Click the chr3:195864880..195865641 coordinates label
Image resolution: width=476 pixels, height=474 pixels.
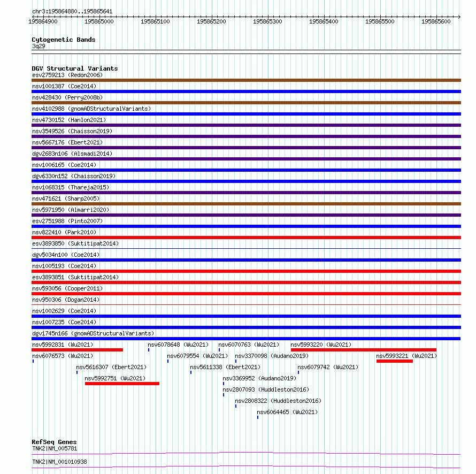[x=72, y=12]
